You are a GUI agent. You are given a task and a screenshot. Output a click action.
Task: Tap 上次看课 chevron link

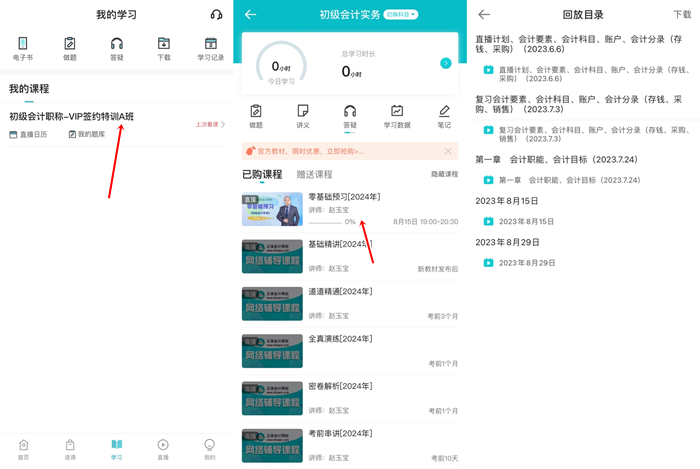pos(210,124)
